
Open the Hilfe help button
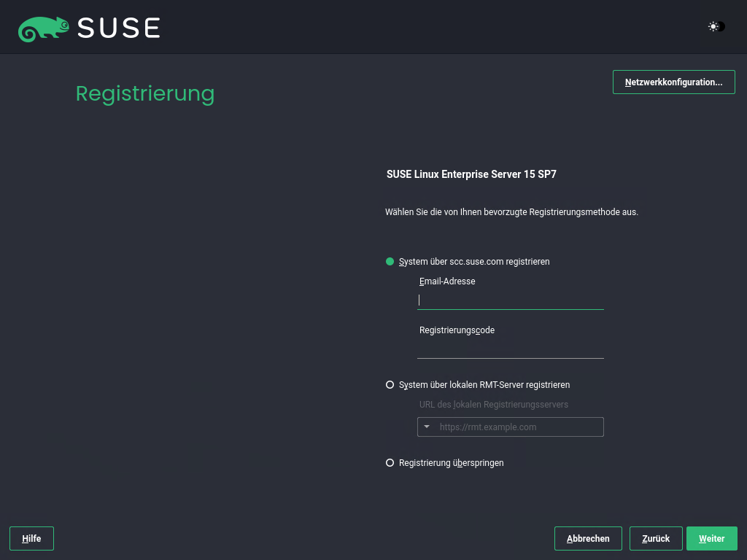[31, 539]
